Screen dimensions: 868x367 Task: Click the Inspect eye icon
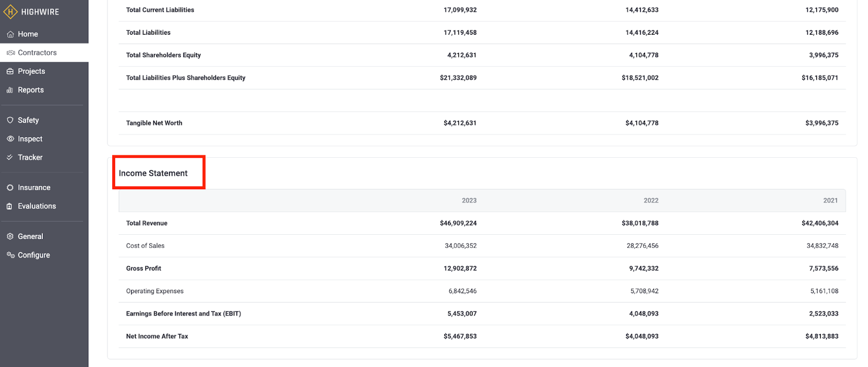(x=10, y=139)
